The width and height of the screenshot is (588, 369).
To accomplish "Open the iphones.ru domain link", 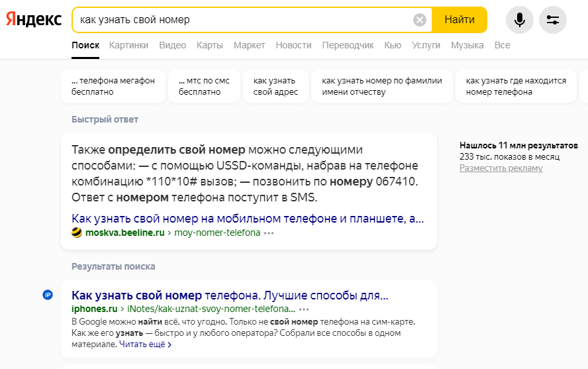I will [x=95, y=309].
